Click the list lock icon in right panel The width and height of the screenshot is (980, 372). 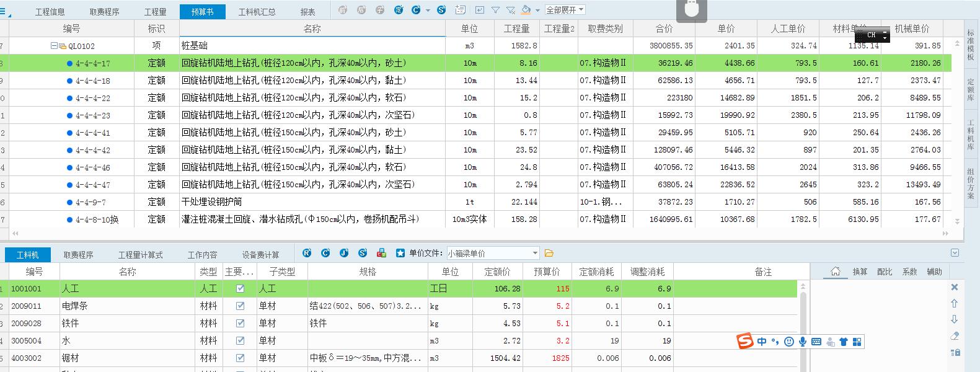click(955, 352)
